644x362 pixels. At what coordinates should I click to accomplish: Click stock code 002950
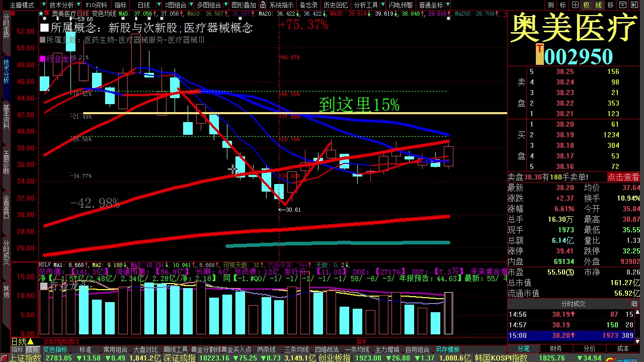(578, 56)
